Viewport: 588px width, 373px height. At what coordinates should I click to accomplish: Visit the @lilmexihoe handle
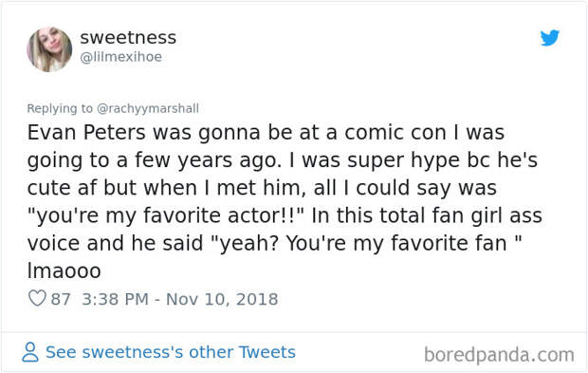[x=120, y=57]
